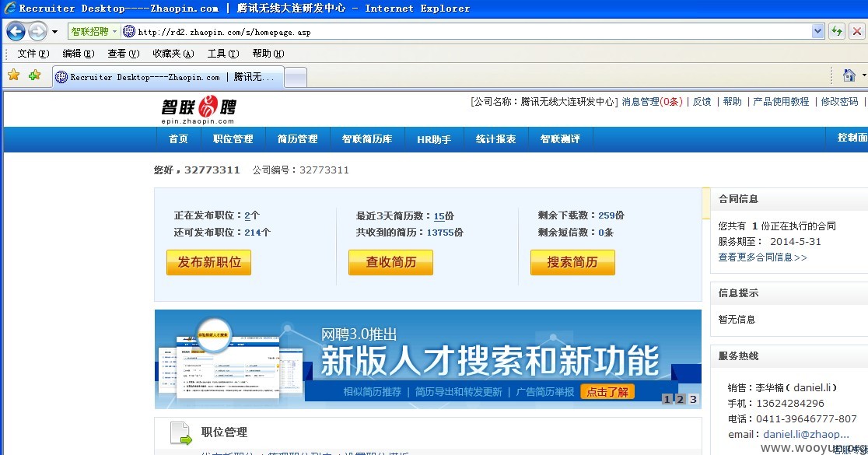868x455 pixels.
Task: Click the 搜索简历 button
Action: 572,262
